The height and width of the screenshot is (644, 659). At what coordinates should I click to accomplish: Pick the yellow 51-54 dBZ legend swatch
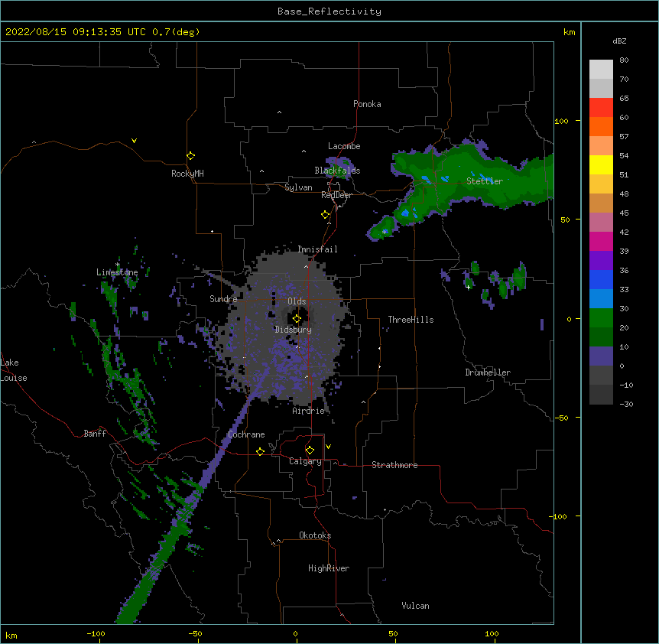pyautogui.click(x=601, y=164)
